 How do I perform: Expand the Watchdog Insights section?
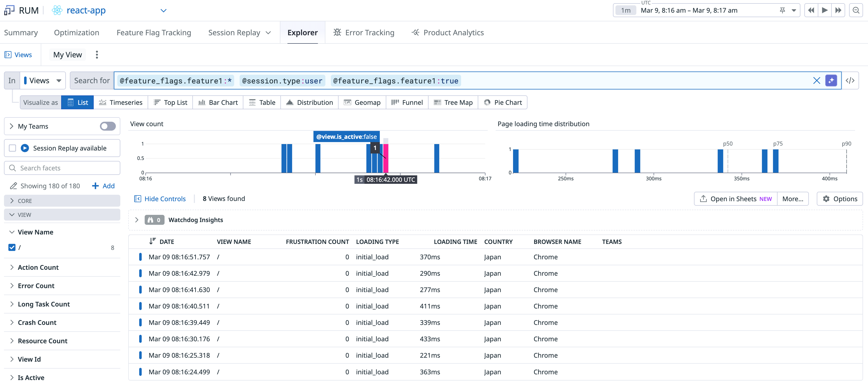[x=136, y=220]
